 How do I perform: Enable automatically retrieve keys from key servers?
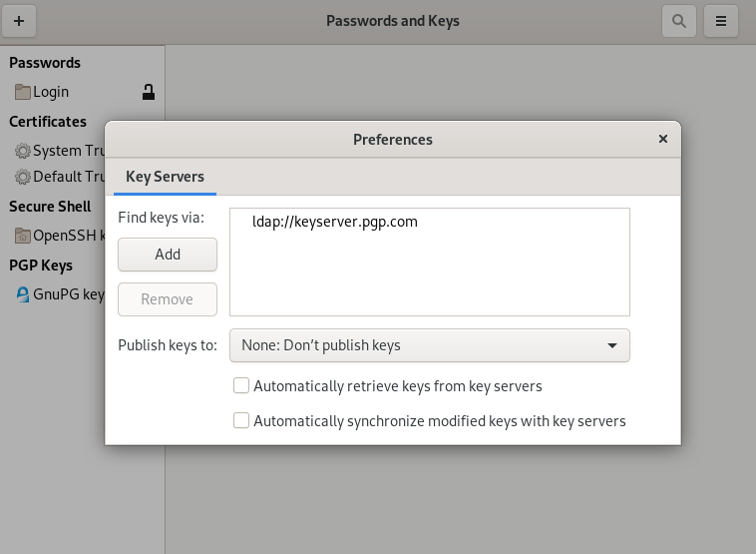[240, 385]
